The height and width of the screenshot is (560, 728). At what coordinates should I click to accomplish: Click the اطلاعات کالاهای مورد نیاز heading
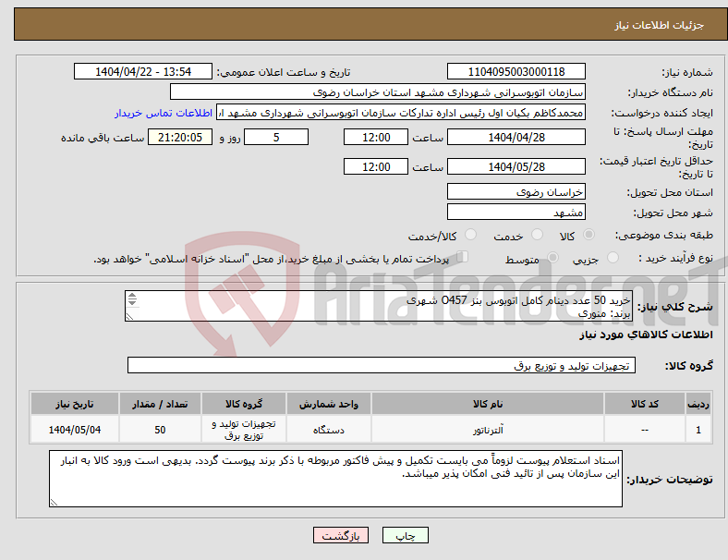646,335
